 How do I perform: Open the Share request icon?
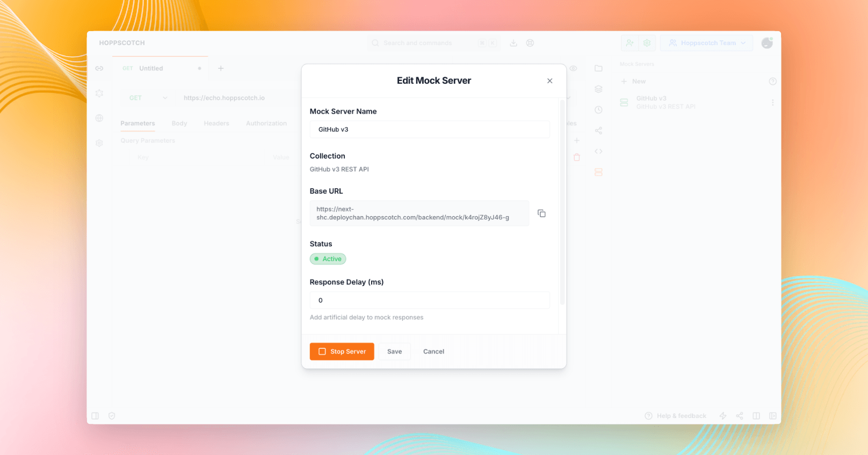(x=598, y=131)
